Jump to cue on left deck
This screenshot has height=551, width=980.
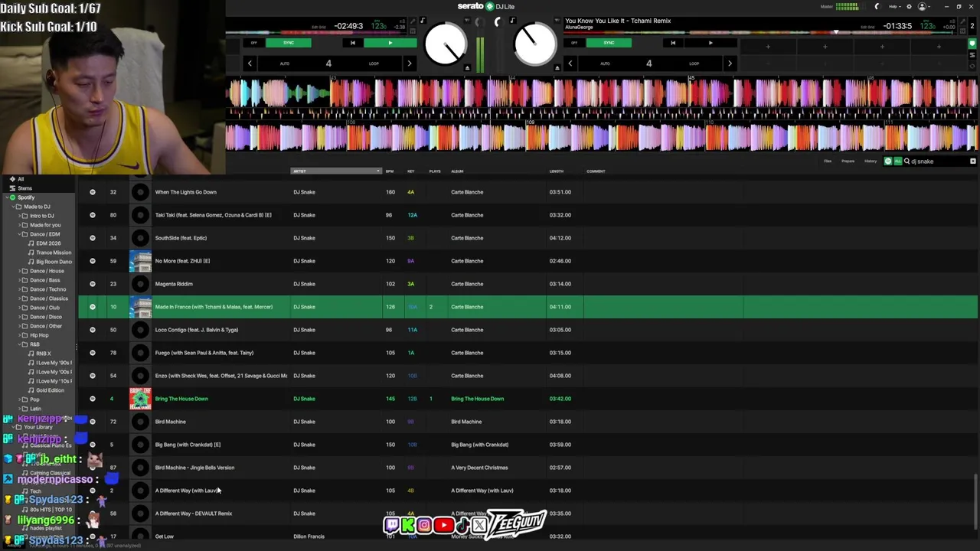coord(352,43)
